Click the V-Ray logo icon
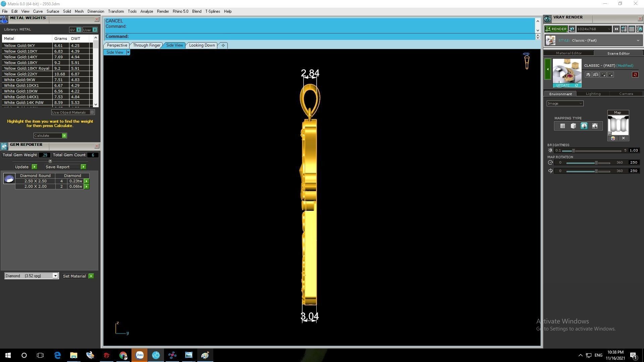Screen dimensions: 644x362 tap(548, 19)
